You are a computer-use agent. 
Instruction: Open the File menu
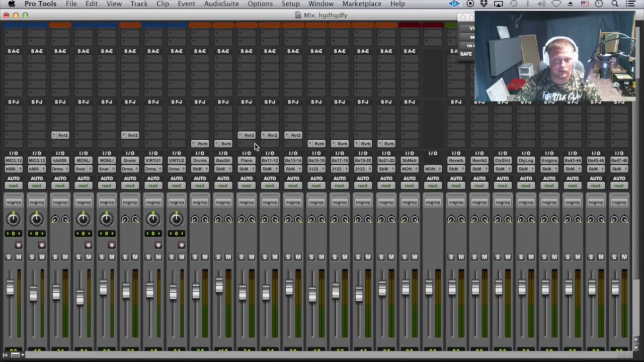pyautogui.click(x=71, y=4)
